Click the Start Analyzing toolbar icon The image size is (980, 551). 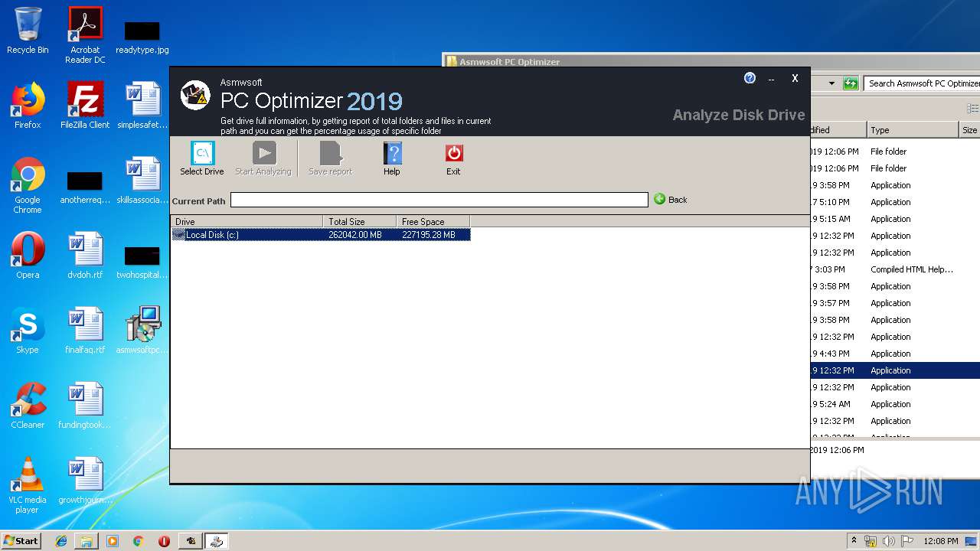pos(263,158)
